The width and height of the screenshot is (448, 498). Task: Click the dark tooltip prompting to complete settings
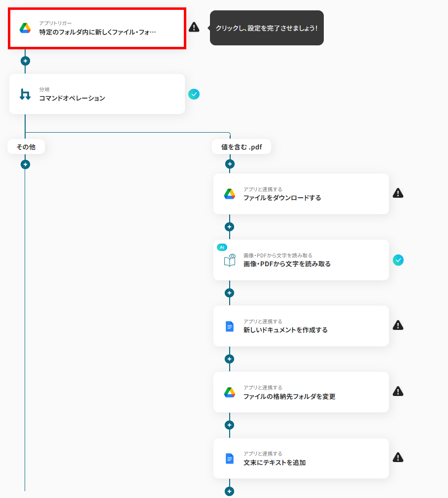click(267, 28)
